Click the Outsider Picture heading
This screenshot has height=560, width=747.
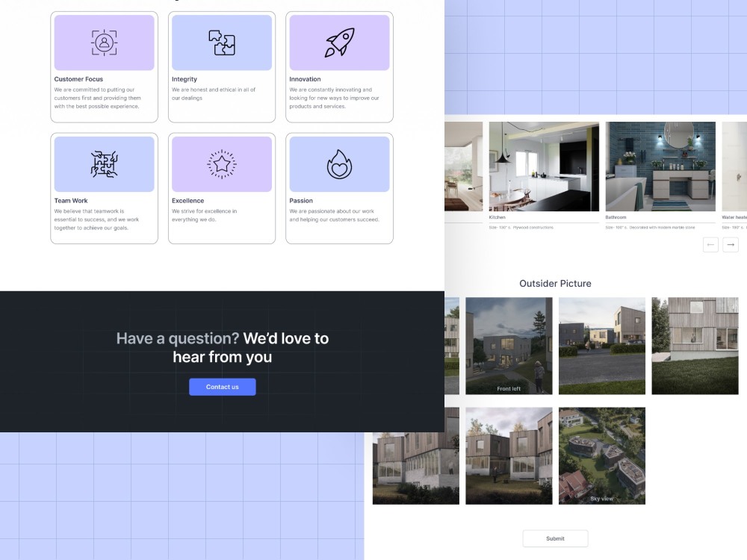click(x=556, y=283)
